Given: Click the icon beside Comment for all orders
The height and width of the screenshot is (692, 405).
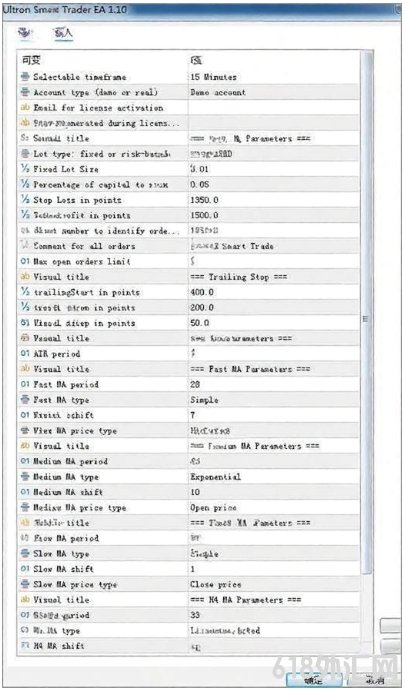Looking at the screenshot, I should [x=25, y=246].
